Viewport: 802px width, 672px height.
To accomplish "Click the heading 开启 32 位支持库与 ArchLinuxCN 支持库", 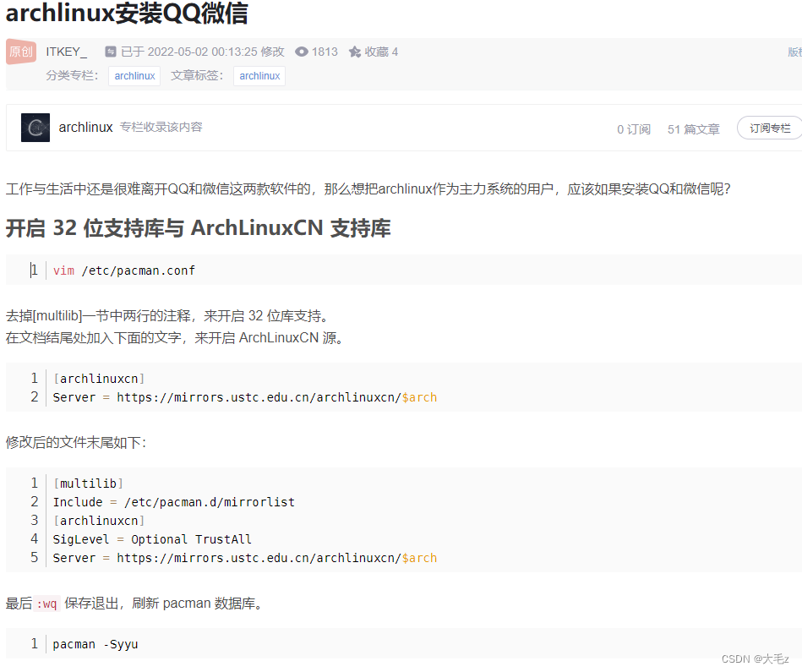I will (198, 227).
